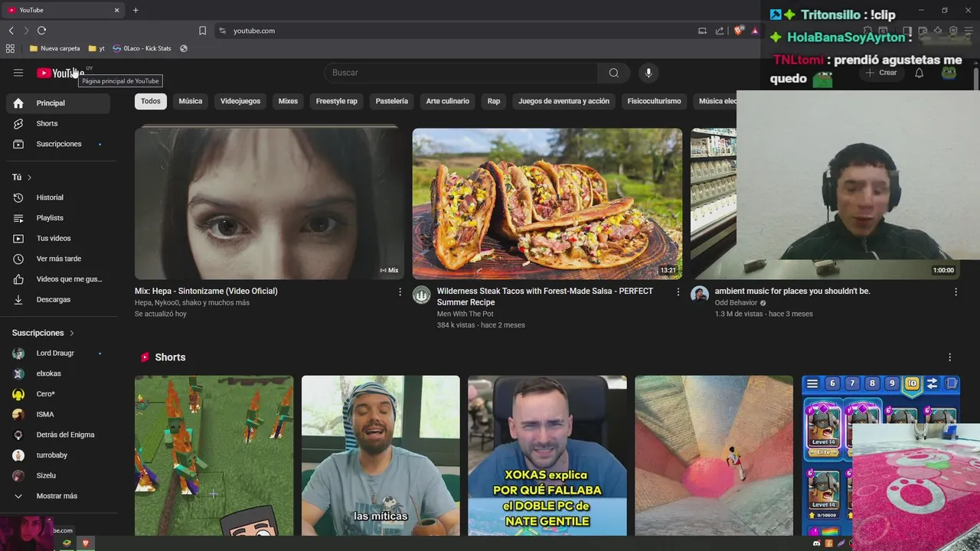Screen dimensions: 980x551
Task: Open the bookmarks apps grid icon
Action: (10, 48)
